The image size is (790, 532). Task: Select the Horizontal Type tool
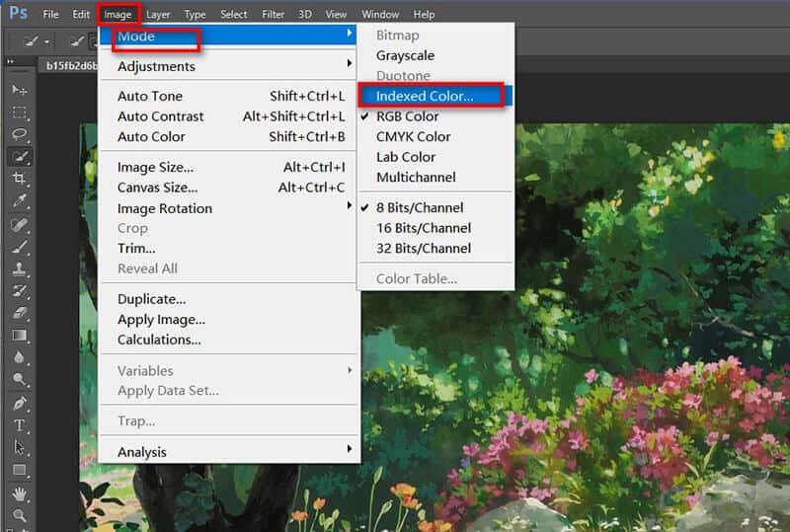pyautogui.click(x=19, y=425)
